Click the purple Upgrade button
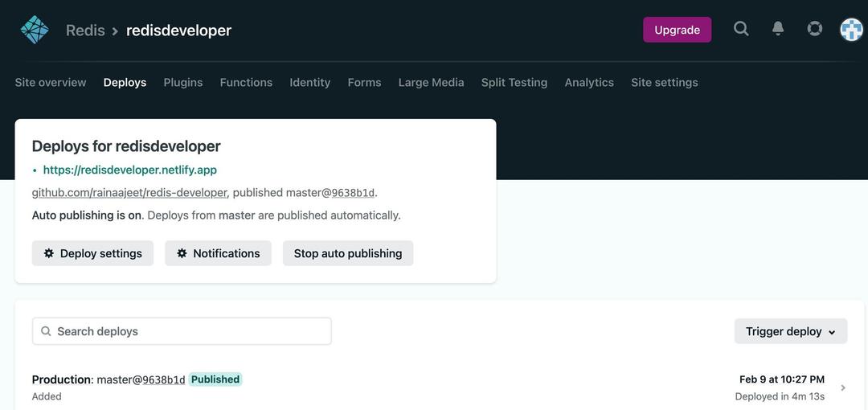Image resolution: width=868 pixels, height=410 pixels. (x=677, y=30)
